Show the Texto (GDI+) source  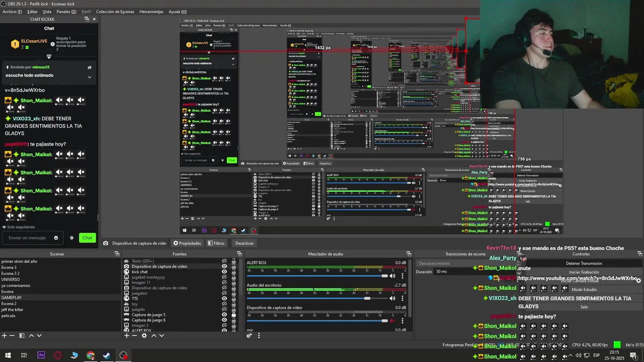[224, 261]
